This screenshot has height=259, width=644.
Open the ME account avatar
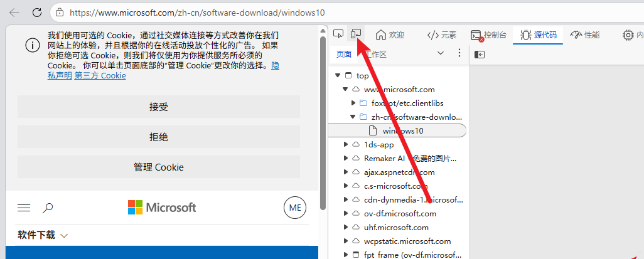[x=295, y=208]
